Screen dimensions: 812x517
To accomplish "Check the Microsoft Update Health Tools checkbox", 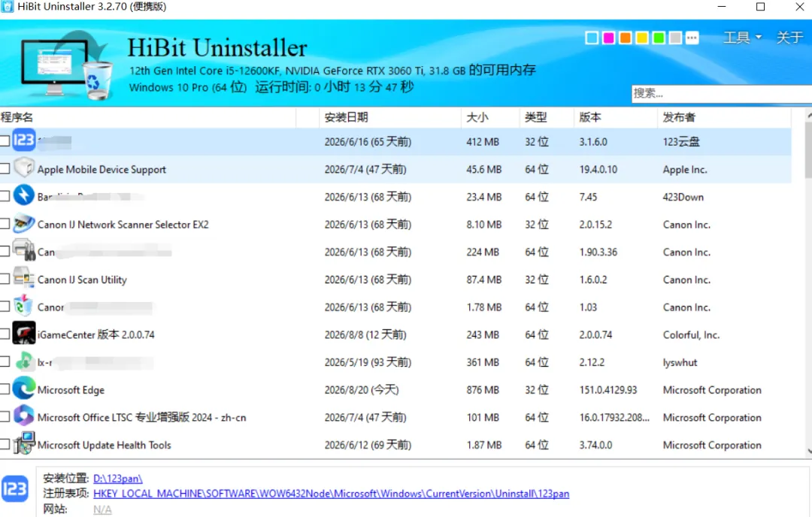I will click(x=5, y=444).
